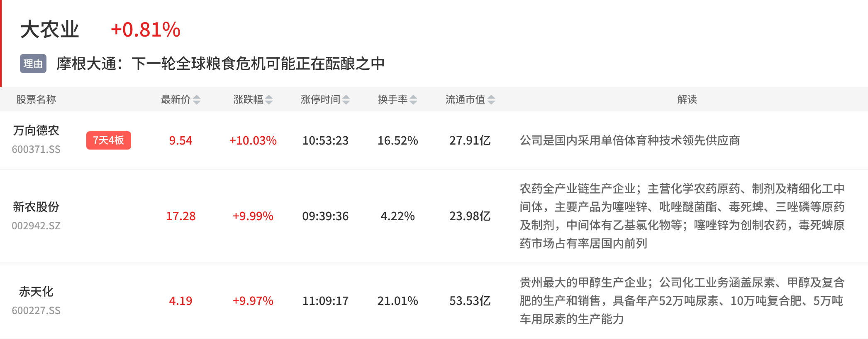Click the 股票名称 column header
This screenshot has height=339, width=868.
(36, 100)
